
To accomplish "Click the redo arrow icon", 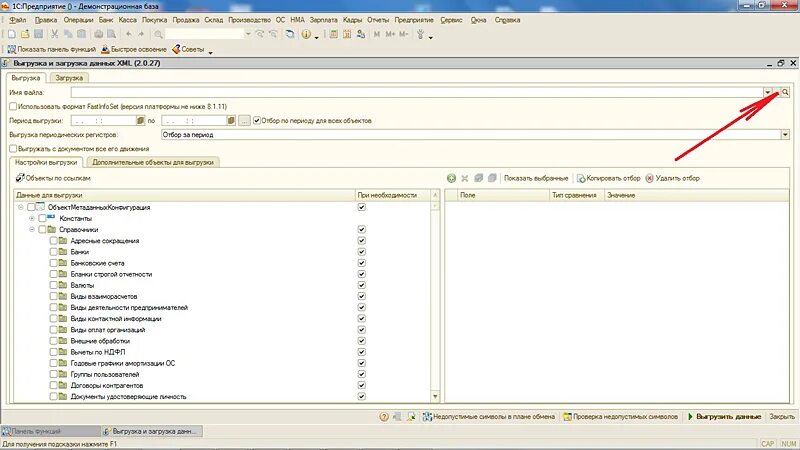I will tap(141, 34).
